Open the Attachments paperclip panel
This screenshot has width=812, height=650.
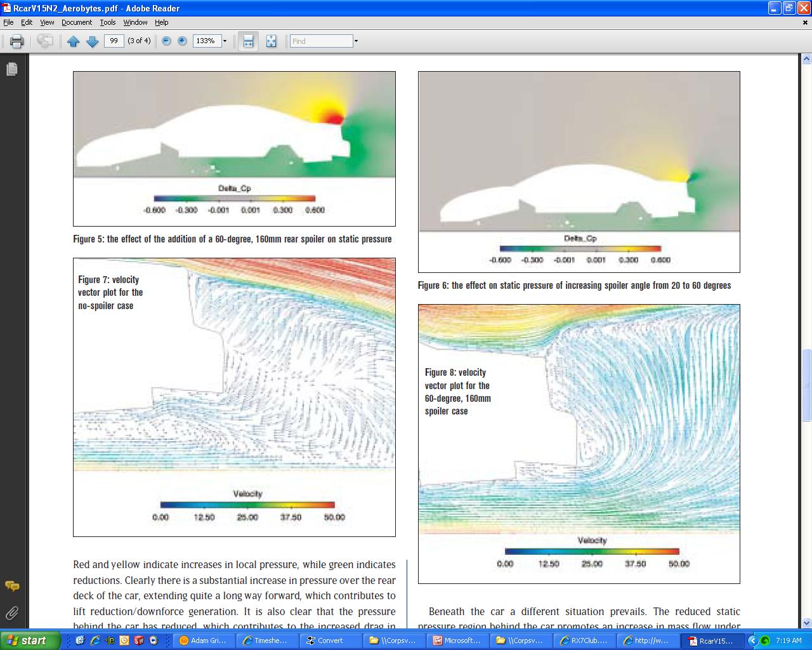(x=11, y=613)
